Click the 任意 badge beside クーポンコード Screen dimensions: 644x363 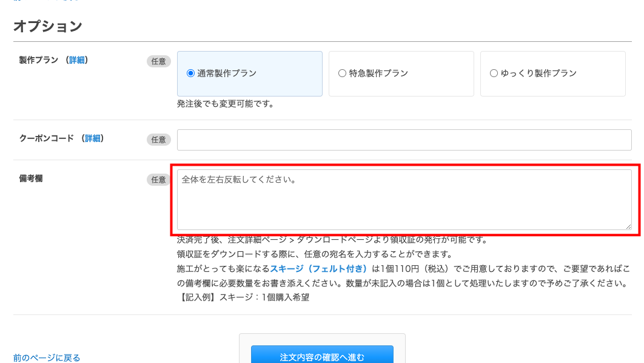coord(158,140)
